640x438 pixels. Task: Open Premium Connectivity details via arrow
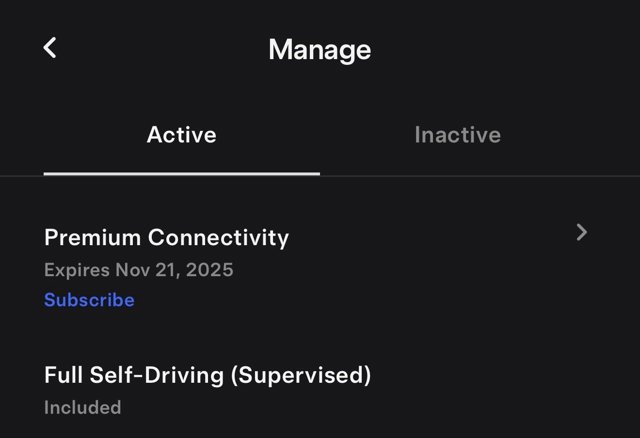point(582,233)
